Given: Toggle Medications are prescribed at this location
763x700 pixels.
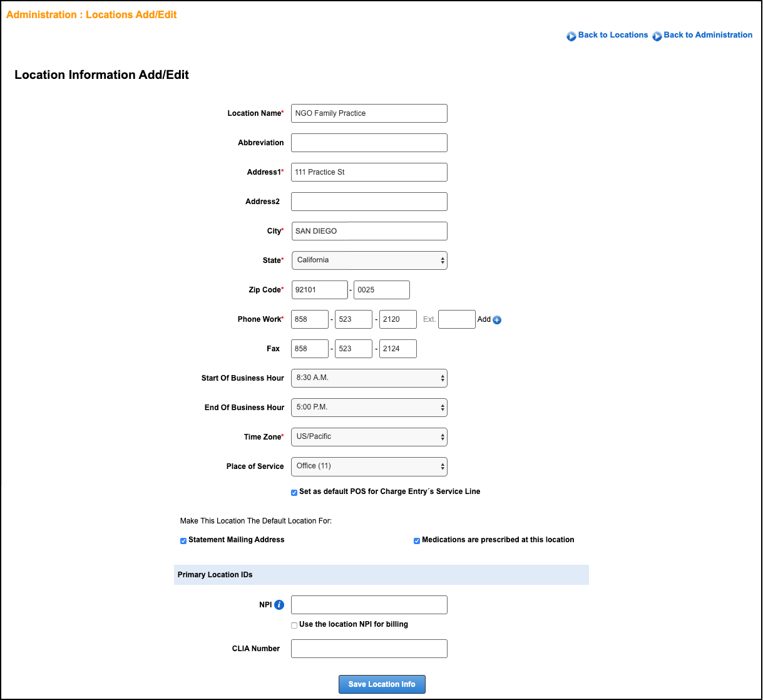Looking at the screenshot, I should [417, 541].
